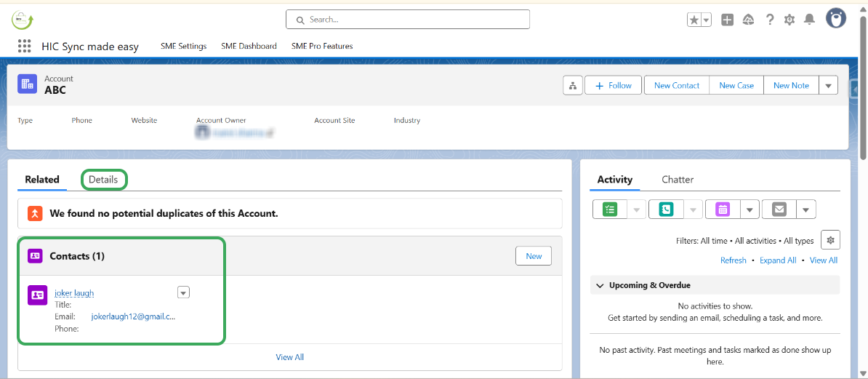Switch to the Activity tab

(615, 180)
